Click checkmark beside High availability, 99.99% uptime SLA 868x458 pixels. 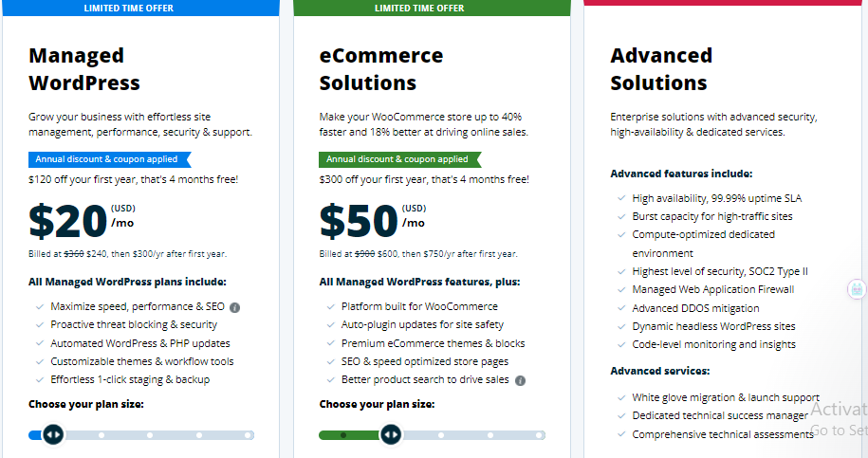pos(621,198)
